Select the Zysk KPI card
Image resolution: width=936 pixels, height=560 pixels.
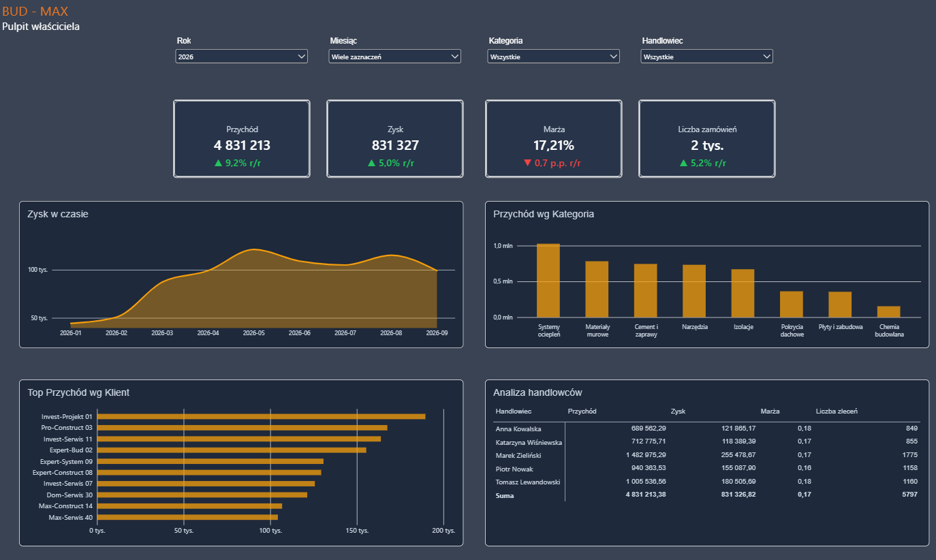395,139
